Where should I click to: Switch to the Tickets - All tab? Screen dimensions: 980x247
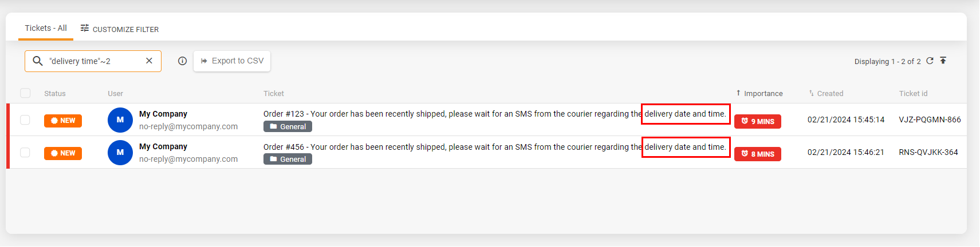pyautogui.click(x=46, y=28)
